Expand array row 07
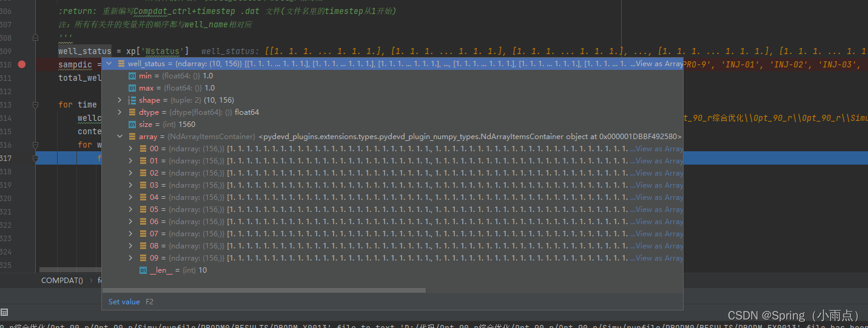The width and height of the screenshot is (868, 328). tap(130, 234)
